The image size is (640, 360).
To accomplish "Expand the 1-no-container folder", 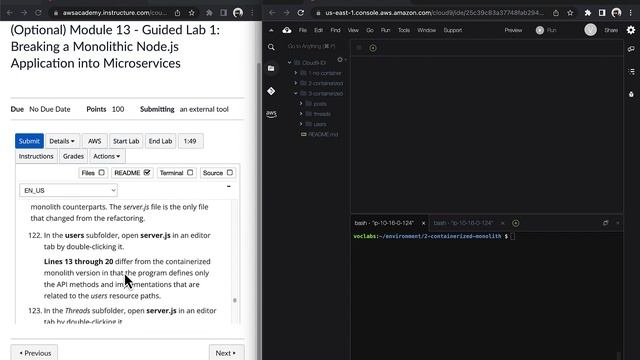I will pos(296,73).
